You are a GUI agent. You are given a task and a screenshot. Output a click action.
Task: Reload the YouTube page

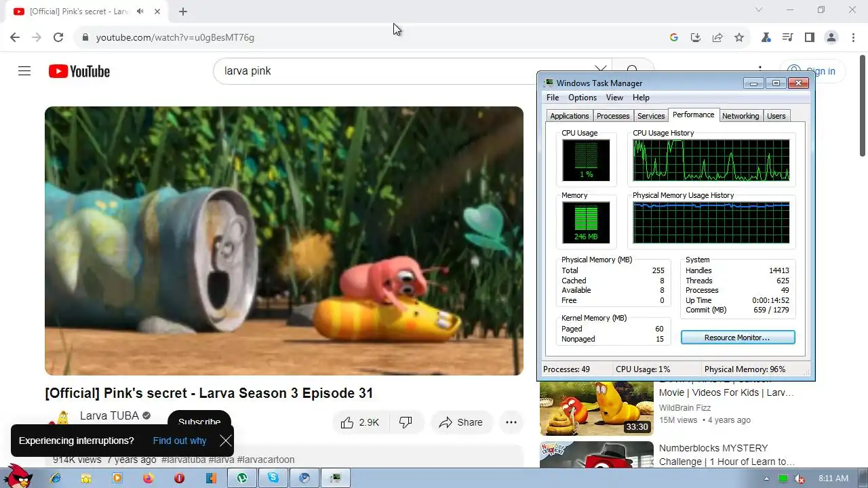pos(58,37)
